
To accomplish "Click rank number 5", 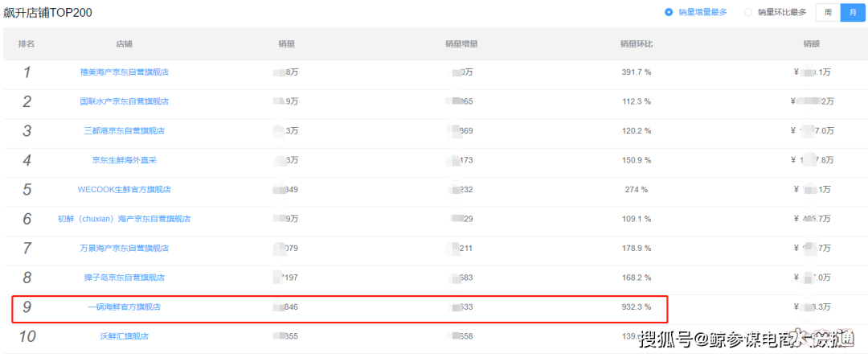I will (27, 190).
